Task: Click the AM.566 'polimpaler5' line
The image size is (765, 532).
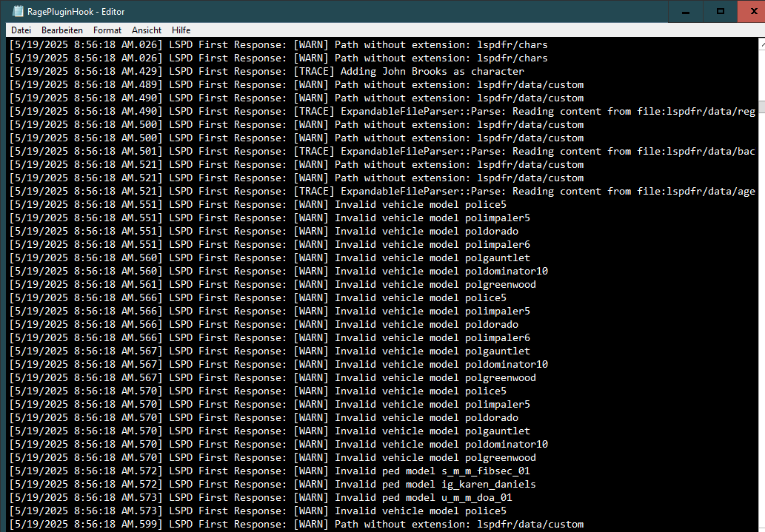Action: pos(270,311)
